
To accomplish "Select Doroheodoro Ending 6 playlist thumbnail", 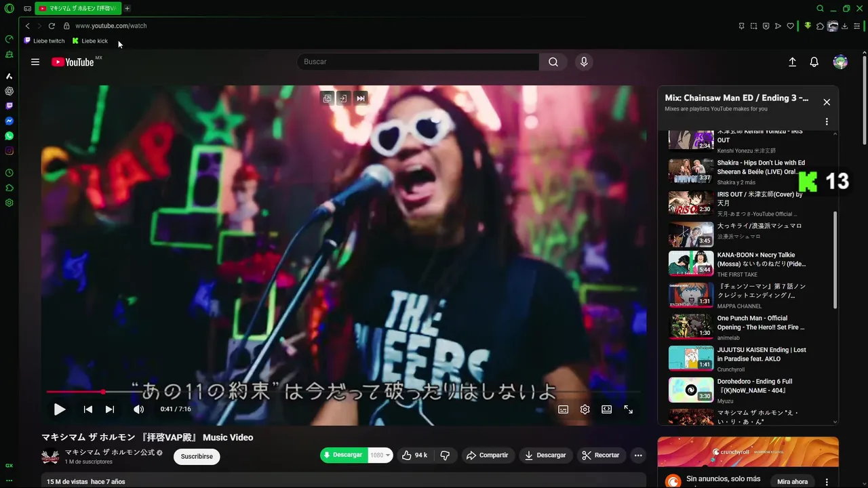I will [x=691, y=390].
